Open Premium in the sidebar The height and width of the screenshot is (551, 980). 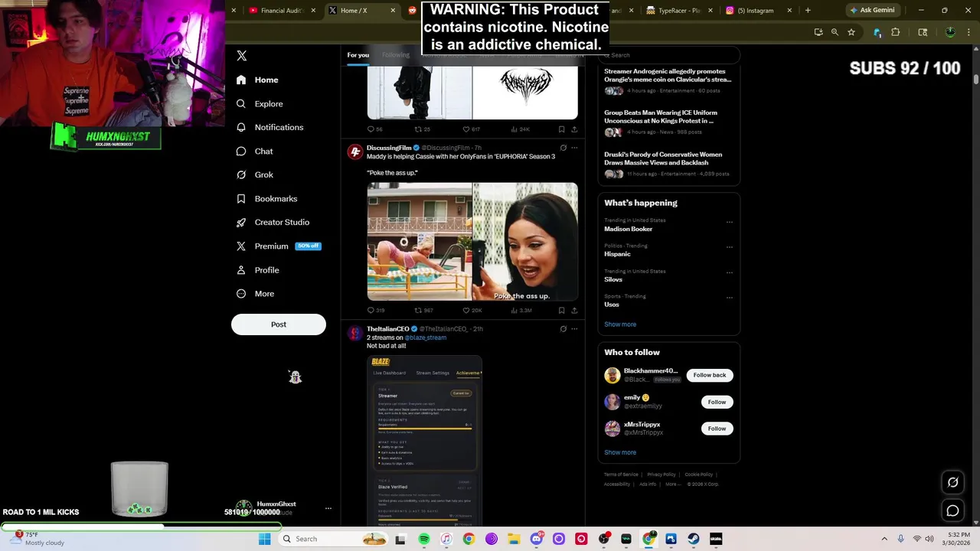click(x=278, y=246)
